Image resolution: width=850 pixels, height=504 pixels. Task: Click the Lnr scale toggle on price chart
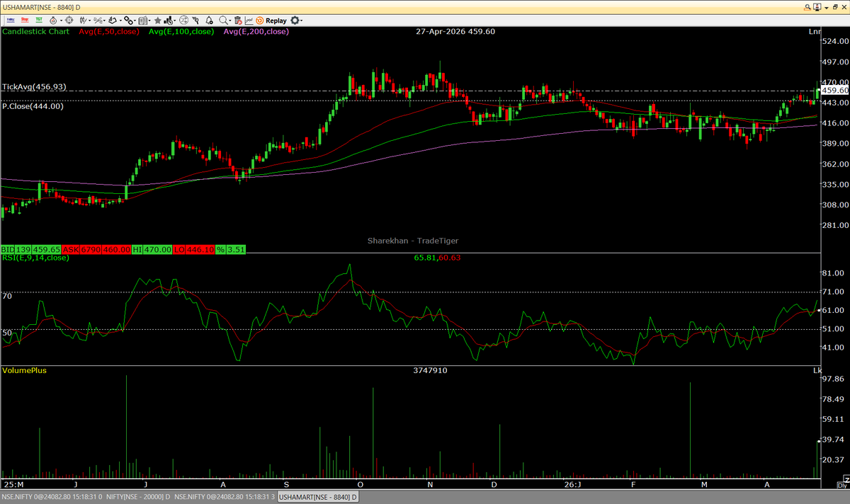point(815,32)
